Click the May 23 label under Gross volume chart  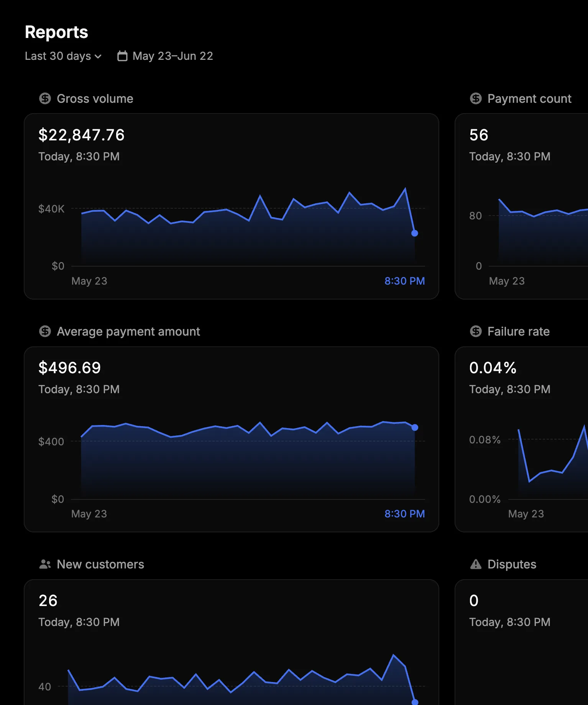[89, 281]
